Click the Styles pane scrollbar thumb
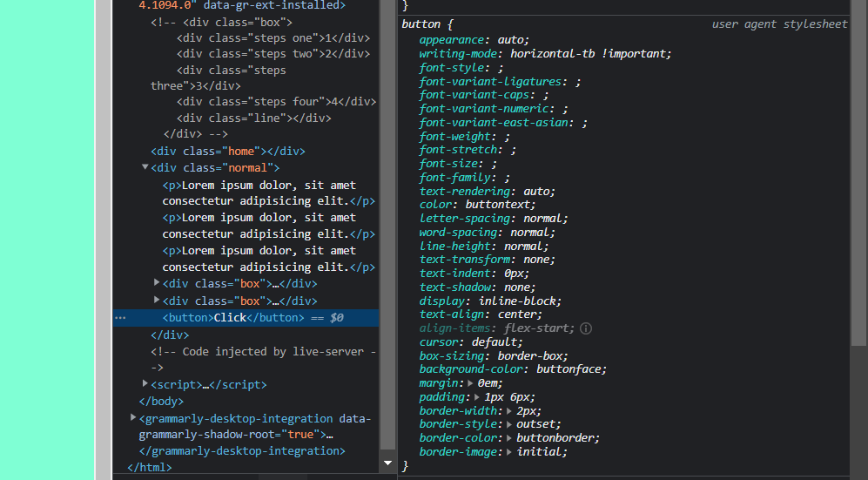 click(x=858, y=172)
